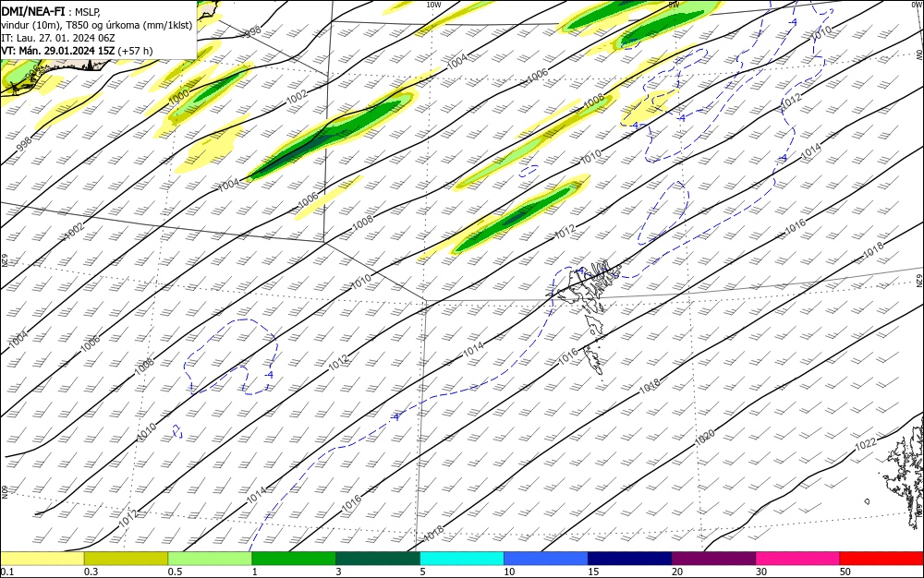The width and height of the screenshot is (924, 578).
Task: Click the legend value 15
Action: [593, 572]
